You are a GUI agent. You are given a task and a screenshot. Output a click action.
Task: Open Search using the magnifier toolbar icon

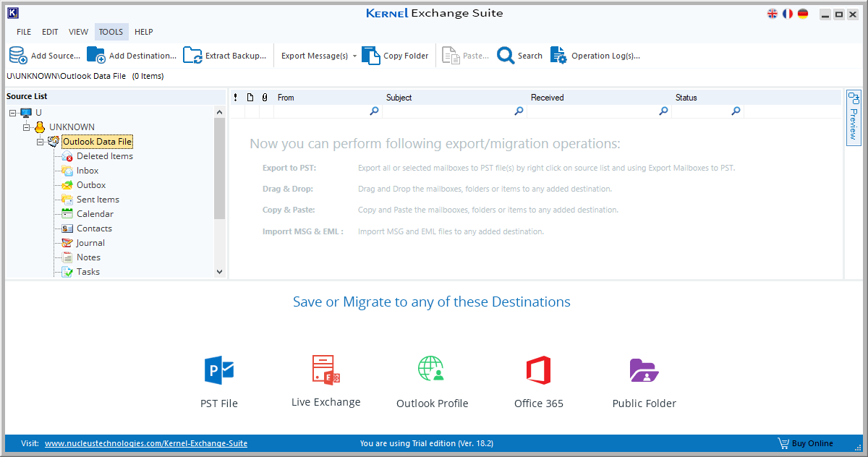point(505,54)
